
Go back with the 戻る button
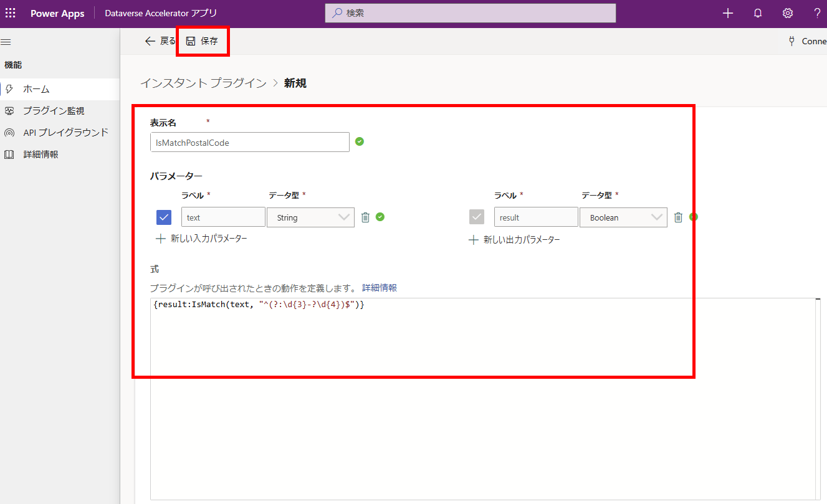tap(160, 41)
